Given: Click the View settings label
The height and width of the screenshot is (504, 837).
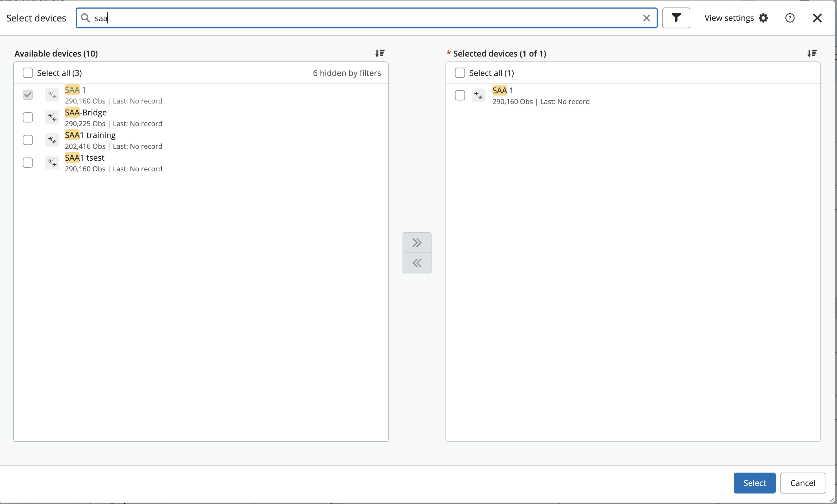Looking at the screenshot, I should click(x=729, y=18).
